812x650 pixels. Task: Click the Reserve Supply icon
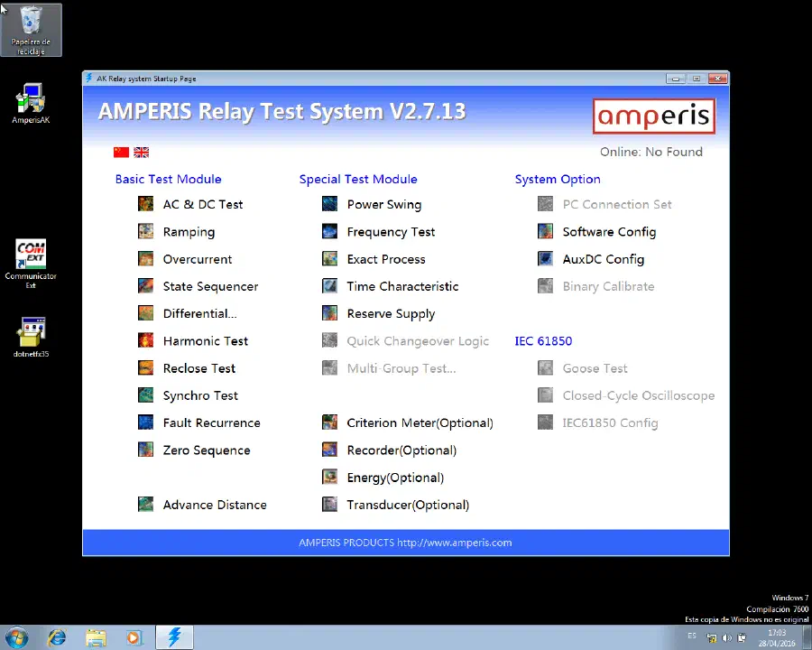pyautogui.click(x=329, y=313)
